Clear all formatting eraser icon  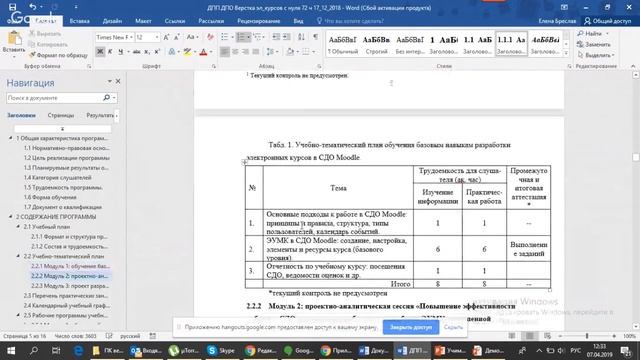point(210,38)
